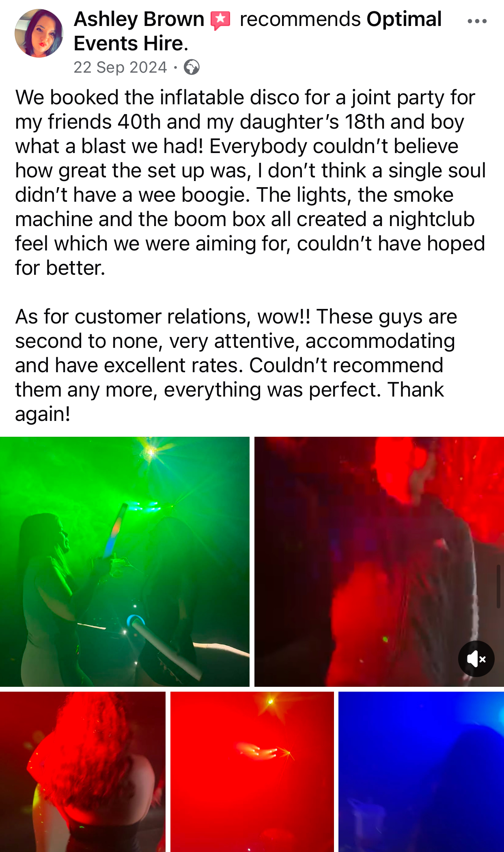Open the Ashley Brown profile name link
The image size is (504, 852).
tap(139, 19)
